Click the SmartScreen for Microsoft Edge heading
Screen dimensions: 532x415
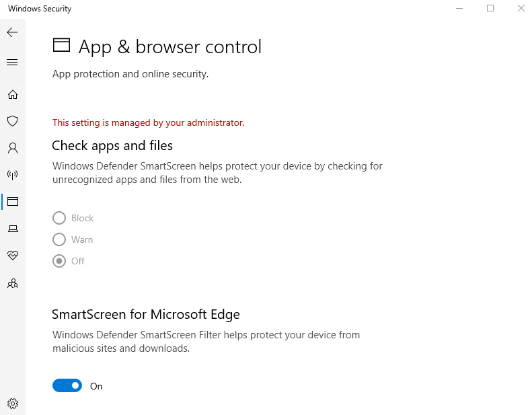click(146, 314)
